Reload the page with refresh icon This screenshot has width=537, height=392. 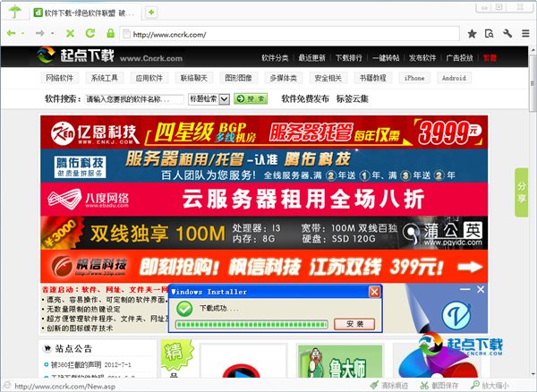click(x=90, y=33)
